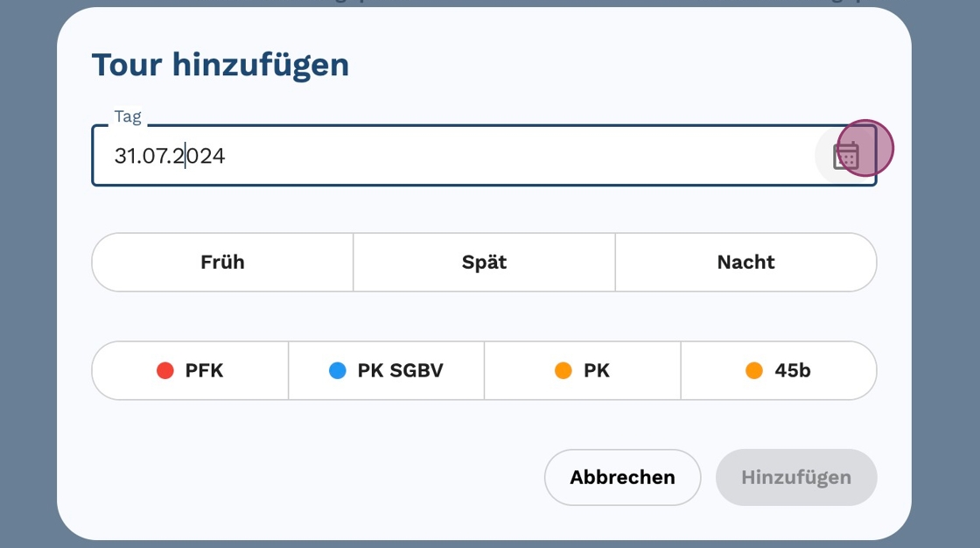
Task: Choose the Spät shift option
Action: pos(484,262)
